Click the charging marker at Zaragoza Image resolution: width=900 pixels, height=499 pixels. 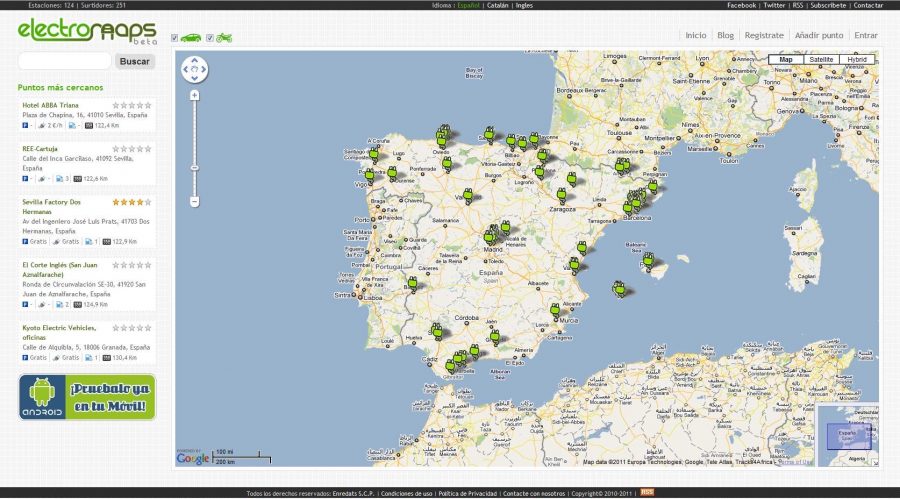click(x=562, y=196)
